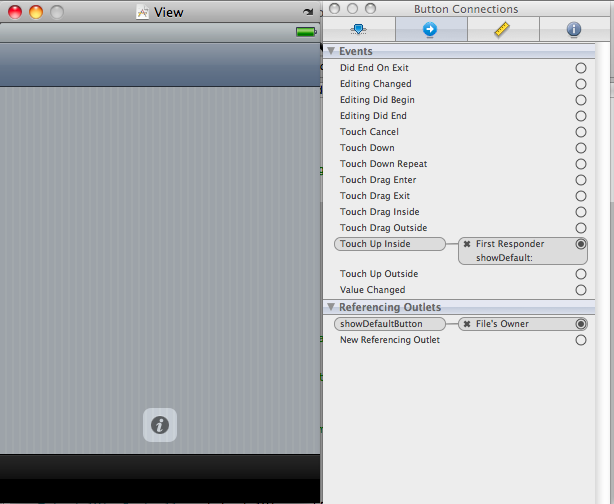Collapse the Events section triangle

point(331,51)
